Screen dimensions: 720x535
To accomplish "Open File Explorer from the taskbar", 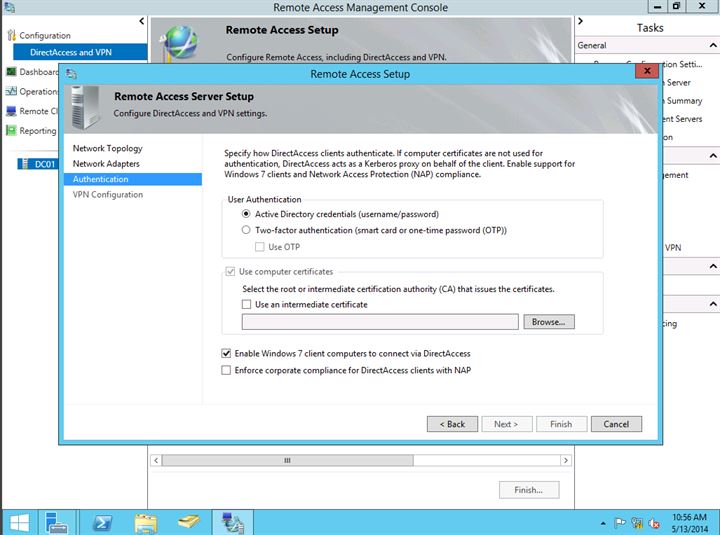I will [146, 523].
